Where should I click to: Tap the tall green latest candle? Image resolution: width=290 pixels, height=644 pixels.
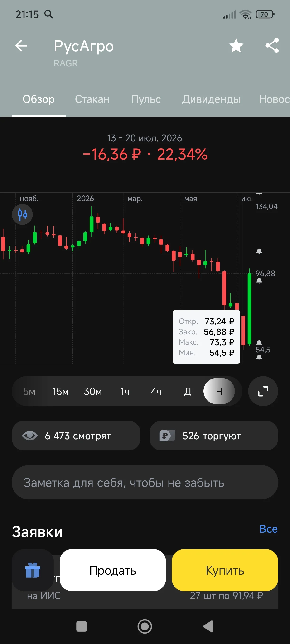point(249,309)
